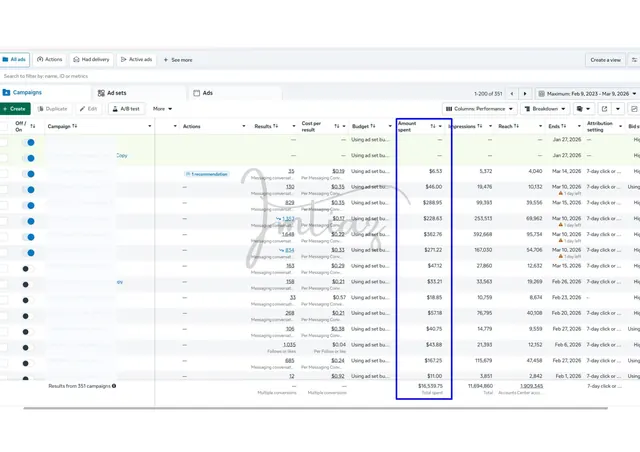The width and height of the screenshot is (640, 452).
Task: Switch to the Campaigns tab
Action: coord(45,93)
